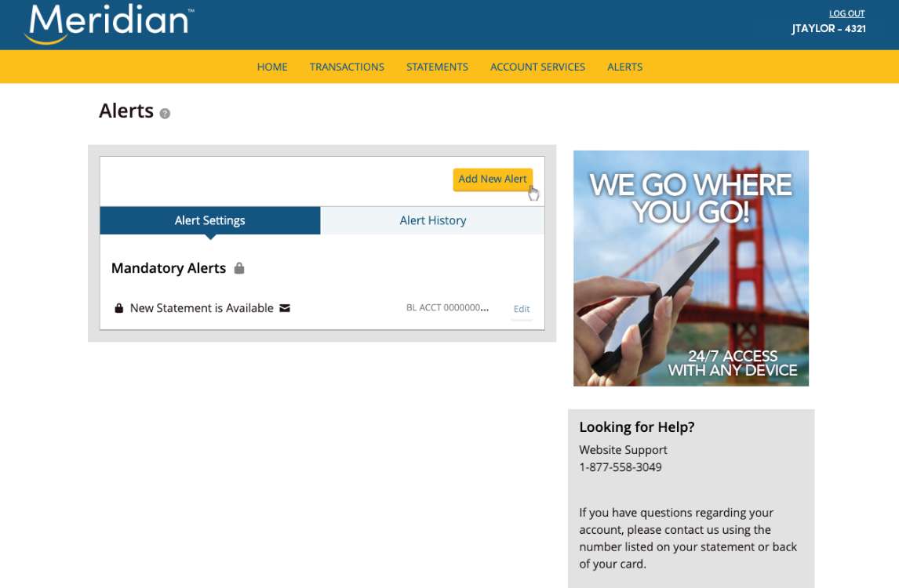Open the TRANSACTIONS menu

[x=347, y=67]
